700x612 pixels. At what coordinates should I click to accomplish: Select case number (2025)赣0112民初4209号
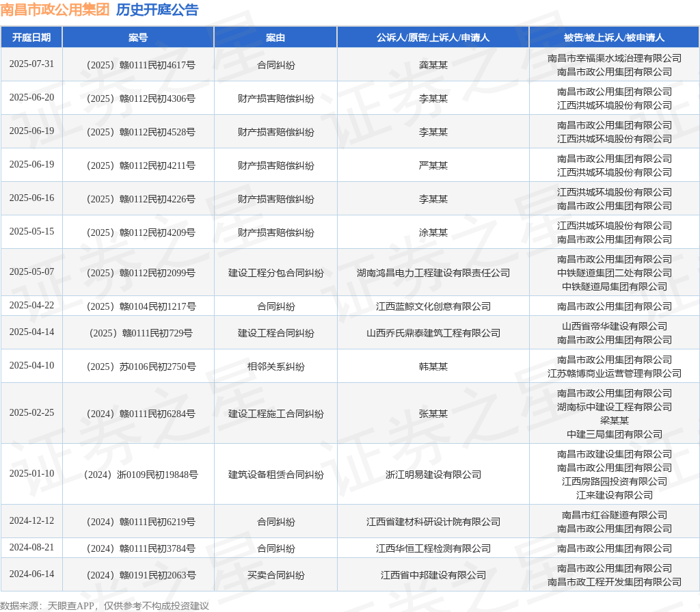[141, 232]
